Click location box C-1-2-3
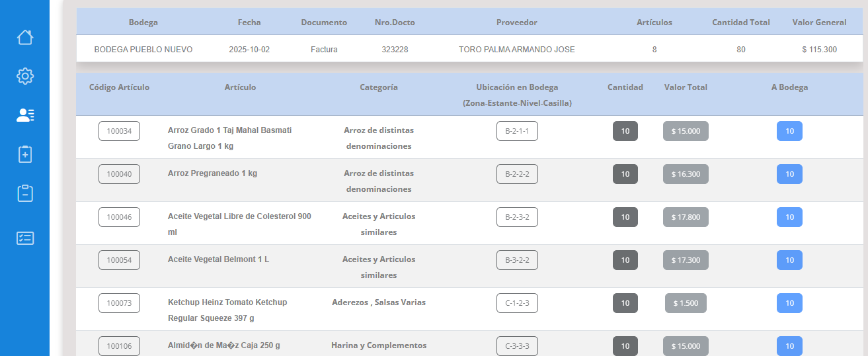This screenshot has height=356, width=868. [517, 303]
